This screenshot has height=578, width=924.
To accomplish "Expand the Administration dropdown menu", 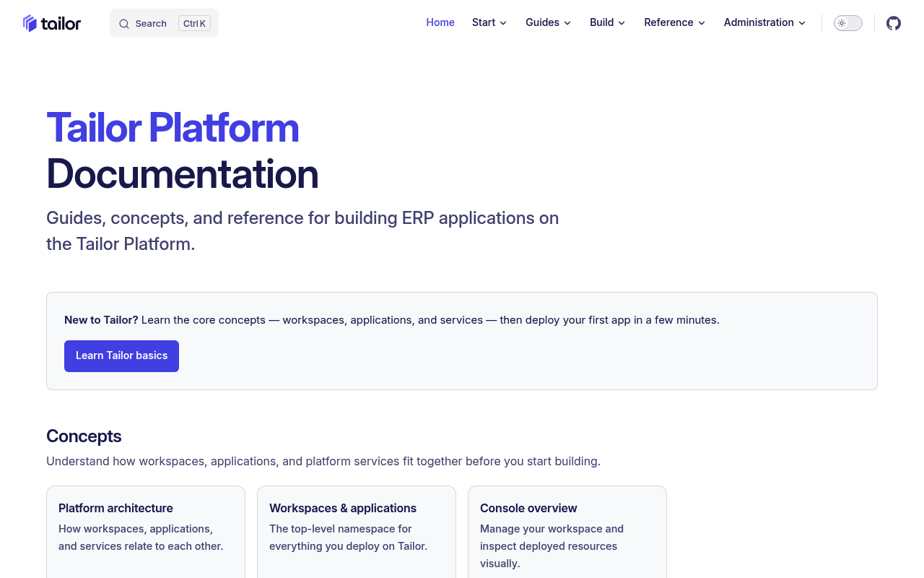I will point(765,22).
